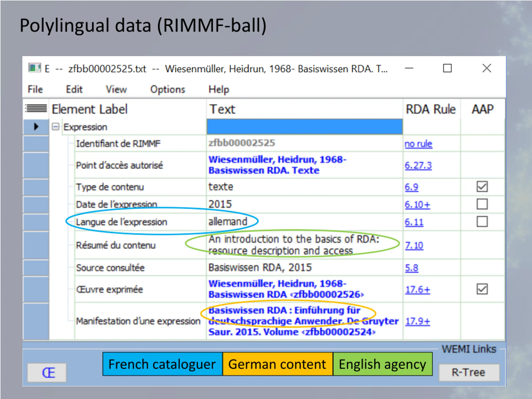Screen dimensions: 532x399
Task: Select the 'Date de l'expression' row label
Action: point(116,204)
